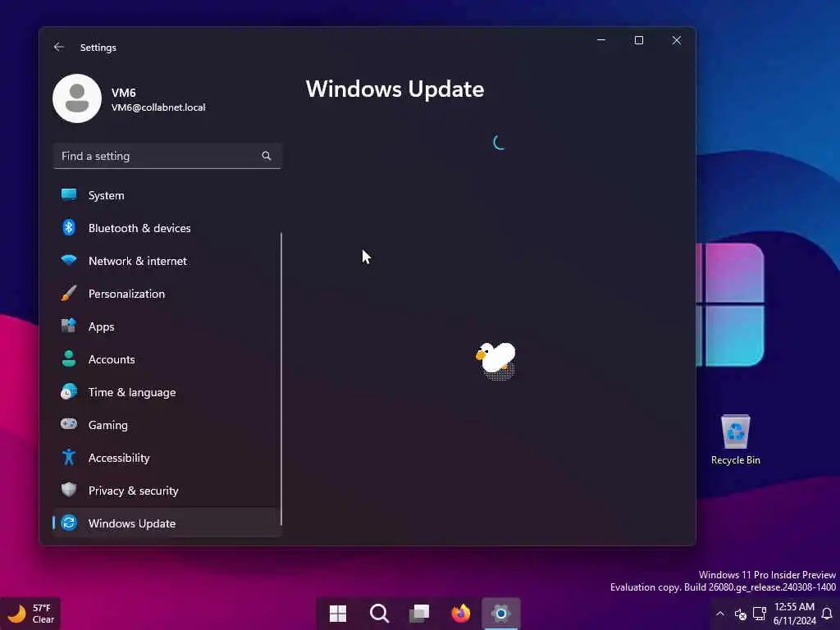Screen dimensions: 840x630
Task: Click the Settings gear taskbar icon
Action: tap(501, 614)
